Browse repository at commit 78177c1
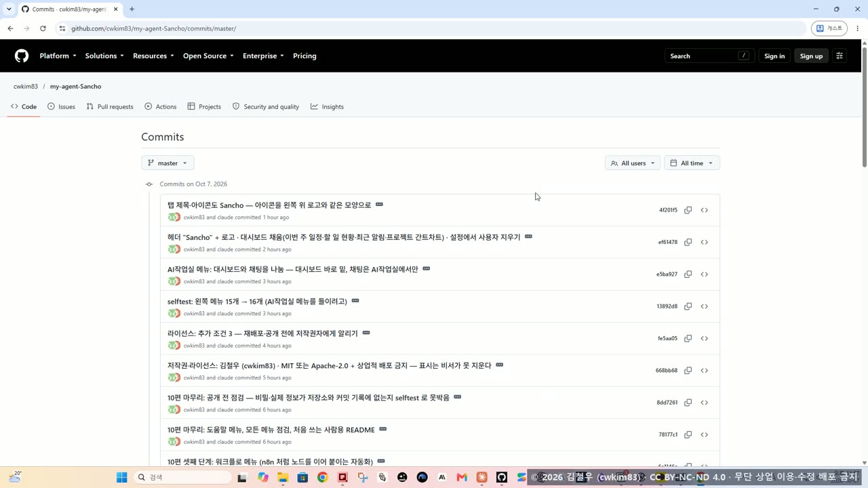Image resolution: width=868 pixels, height=488 pixels. coord(704,434)
